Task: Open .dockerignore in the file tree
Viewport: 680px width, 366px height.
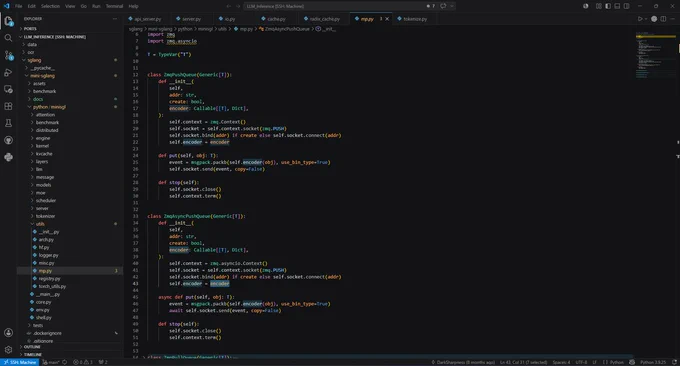Action: (47, 333)
